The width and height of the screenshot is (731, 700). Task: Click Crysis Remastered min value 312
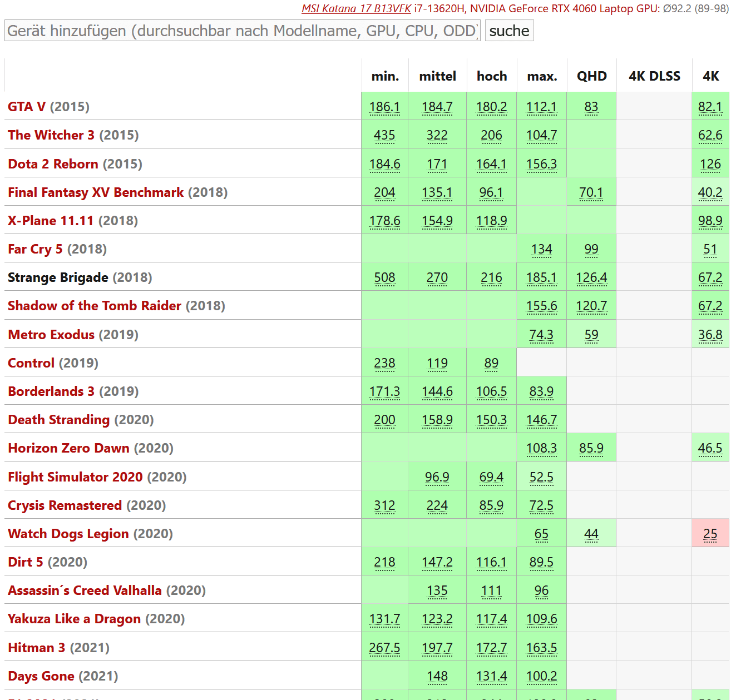(x=384, y=505)
